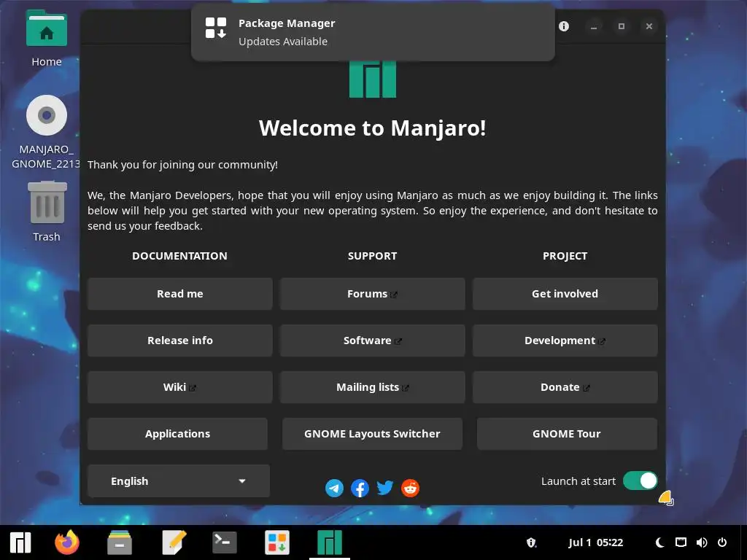Open the Facebook social link icon
Viewport: 747px width, 560px height.
(360, 488)
